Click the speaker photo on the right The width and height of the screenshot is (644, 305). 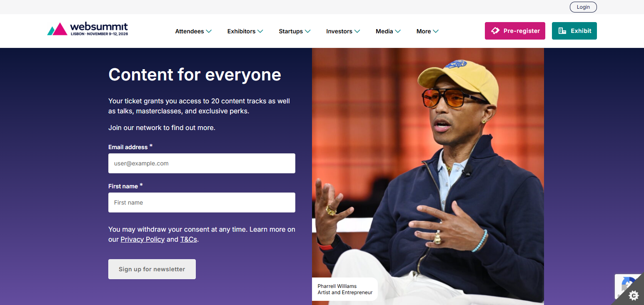coord(428,167)
